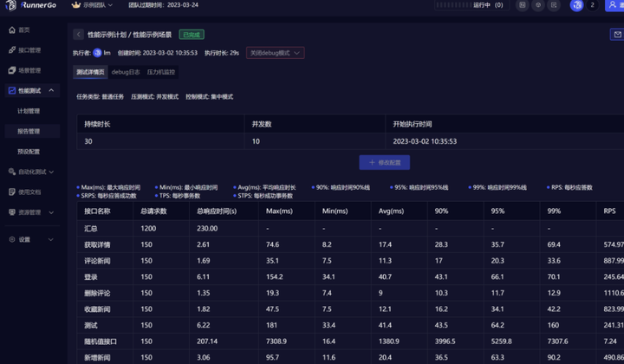This screenshot has width=624, height=364.
Task: Click the 性能示例计划 breadcrumb text
Action: click(x=107, y=35)
